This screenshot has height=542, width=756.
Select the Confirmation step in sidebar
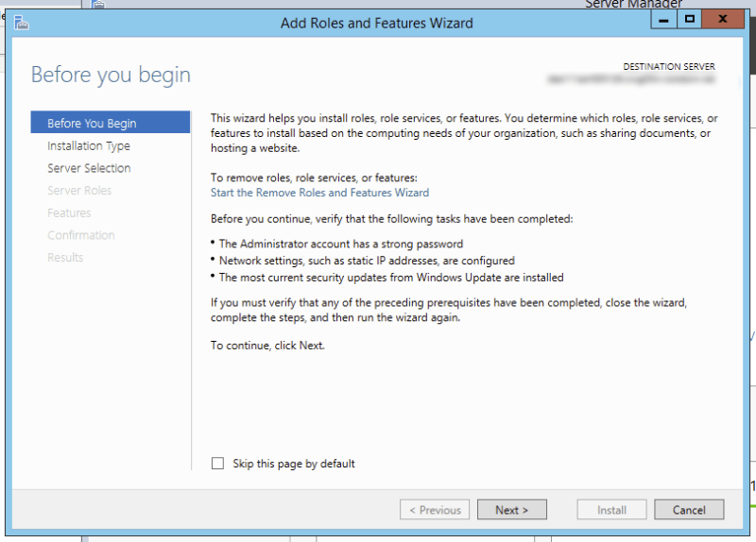coord(81,235)
